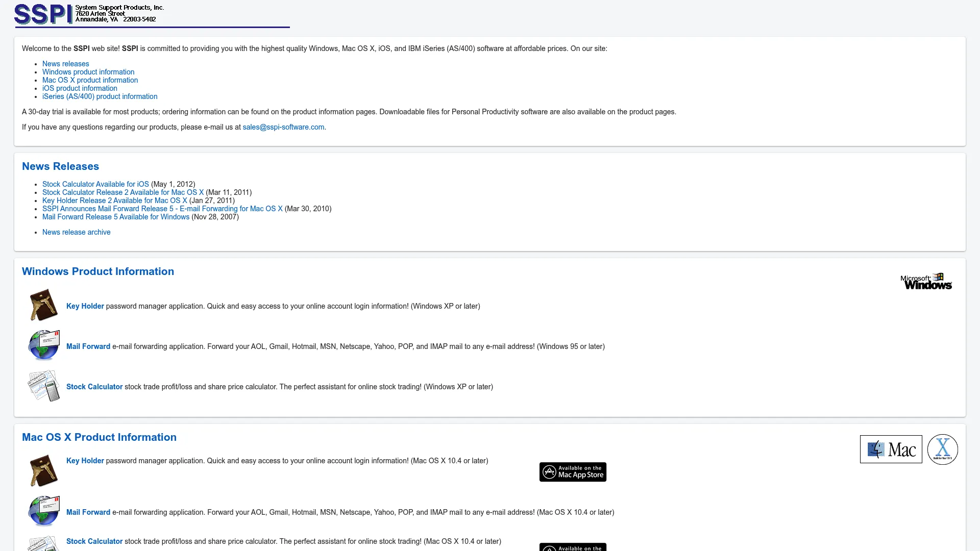
Task: Click Key Holder keys icon in Windows section
Action: point(44,305)
